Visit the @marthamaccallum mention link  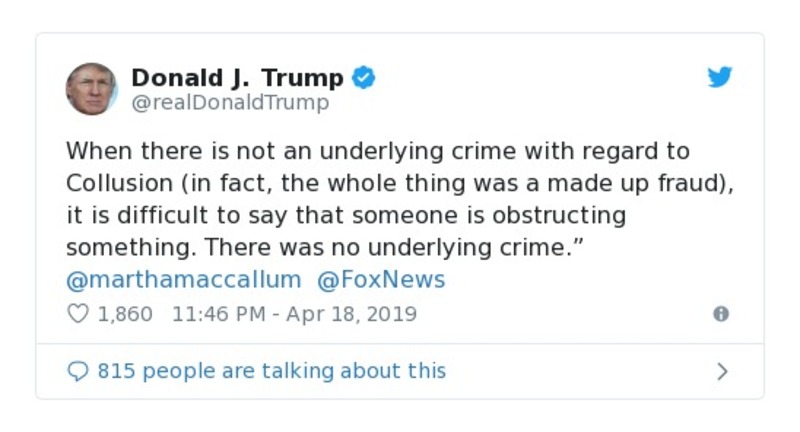(183, 279)
